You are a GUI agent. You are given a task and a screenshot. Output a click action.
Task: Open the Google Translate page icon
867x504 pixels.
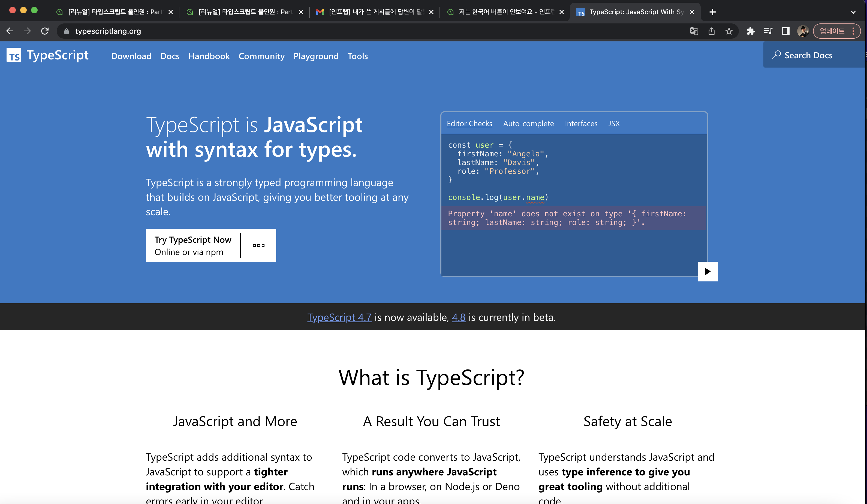(694, 31)
